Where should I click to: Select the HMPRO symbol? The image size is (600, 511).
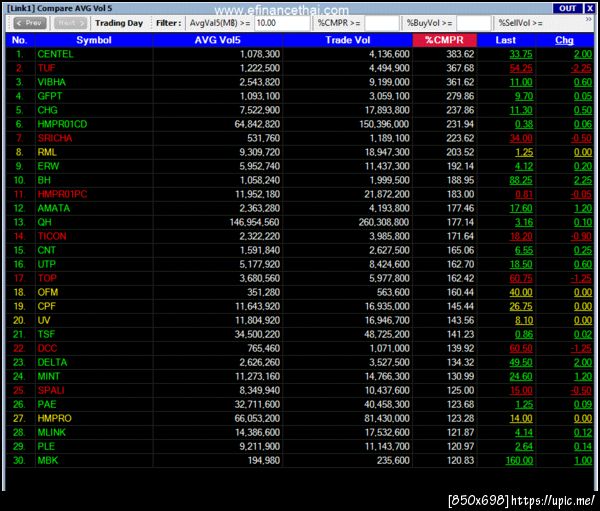[x=54, y=418]
